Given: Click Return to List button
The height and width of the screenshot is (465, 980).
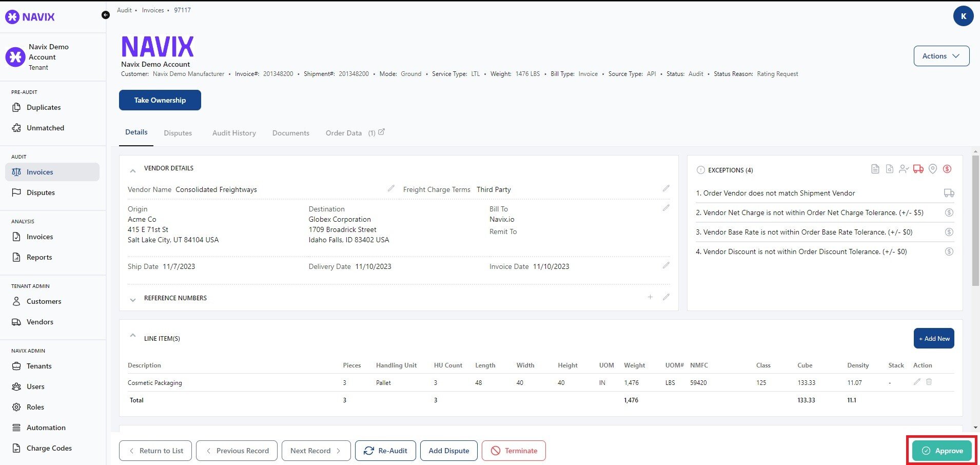Looking at the screenshot, I should coord(155,451).
